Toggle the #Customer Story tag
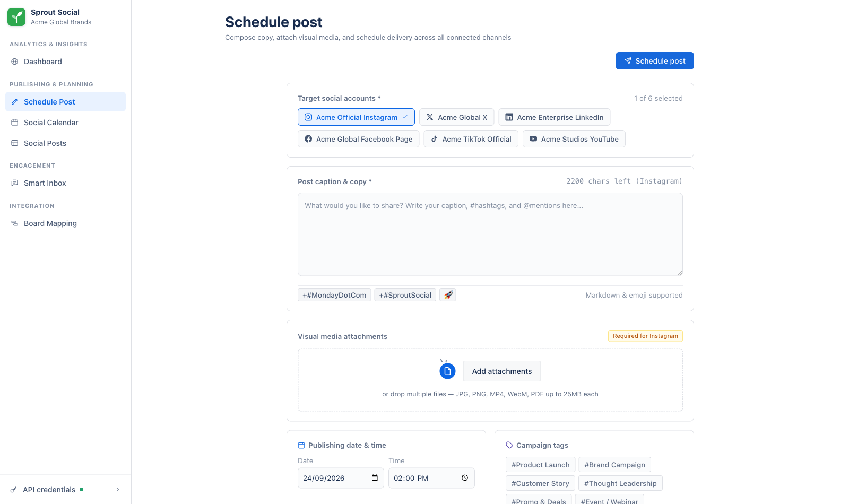 540,483
